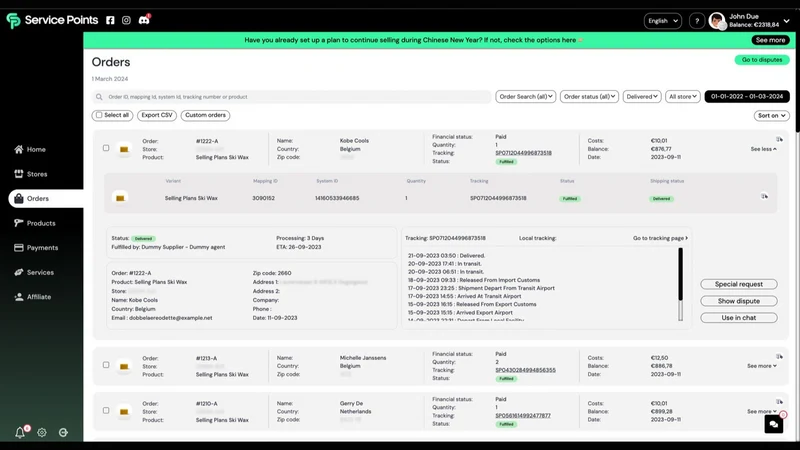Tick the Select all checkbox
The image size is (800, 450).
[x=99, y=115]
